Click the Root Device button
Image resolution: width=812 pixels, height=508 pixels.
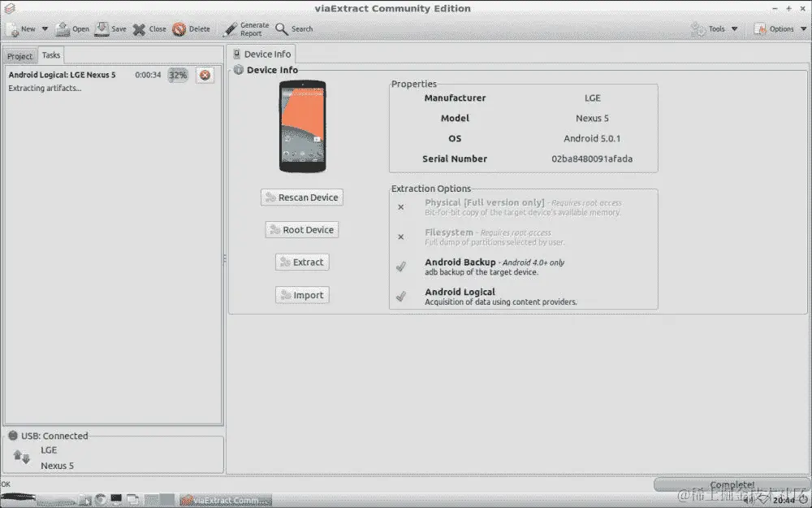[x=302, y=230]
